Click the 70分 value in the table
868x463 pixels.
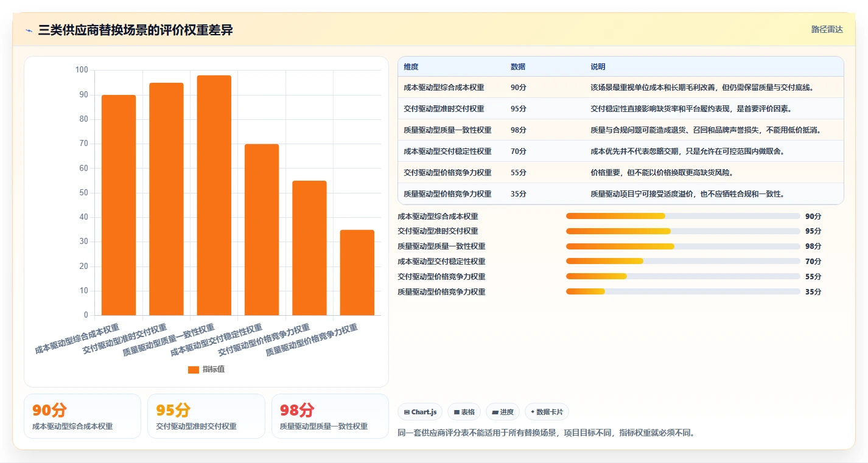[519, 151]
